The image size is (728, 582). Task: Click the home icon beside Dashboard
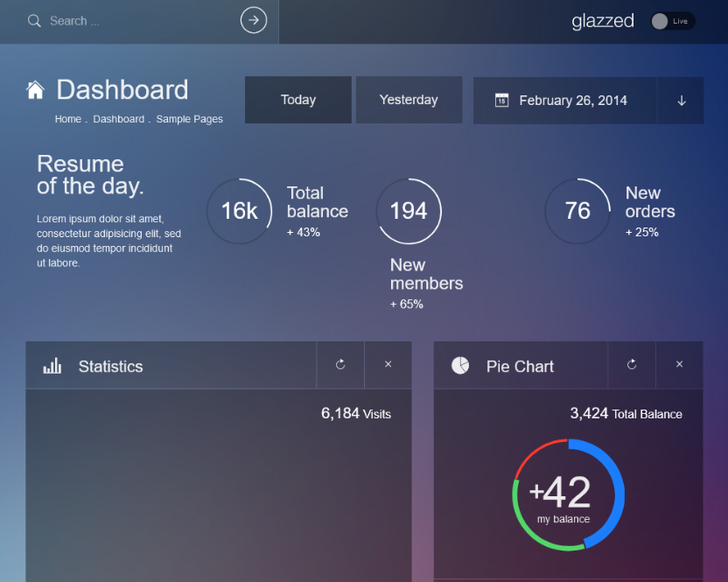(35, 89)
